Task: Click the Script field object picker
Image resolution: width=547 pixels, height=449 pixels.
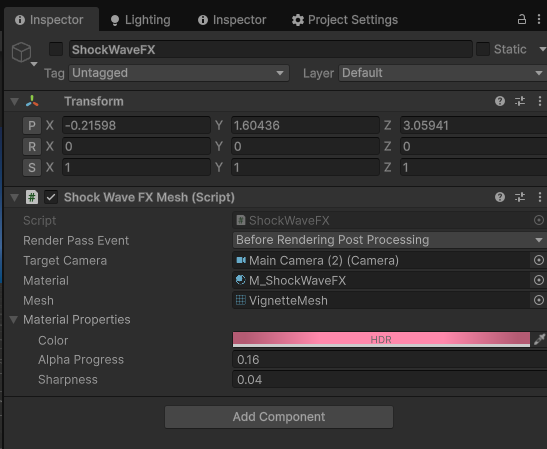Action: point(539,220)
